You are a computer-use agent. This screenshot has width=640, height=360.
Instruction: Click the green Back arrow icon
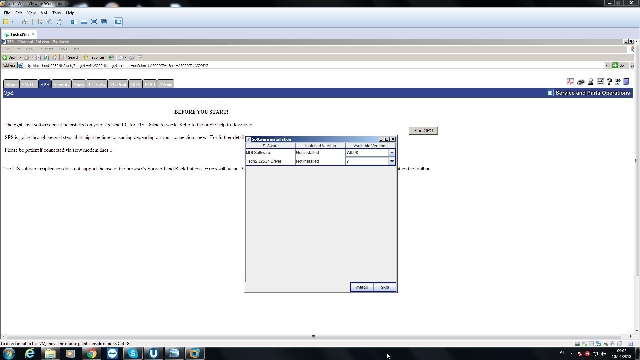[x=5, y=58]
